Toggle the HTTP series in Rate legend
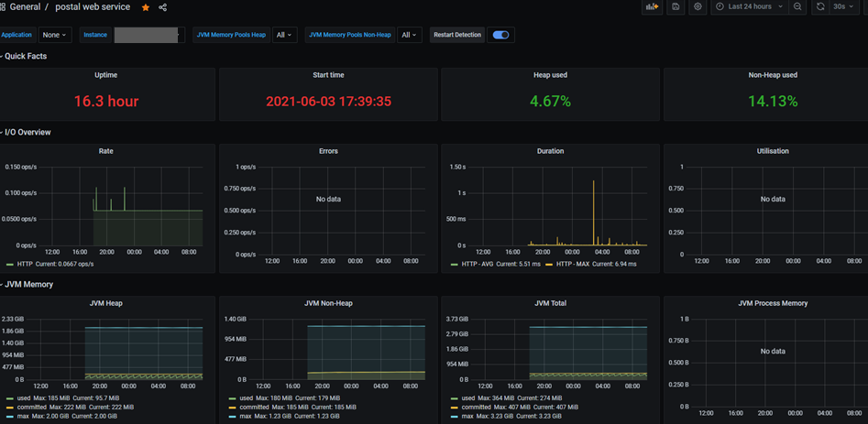868x424 pixels. pyautogui.click(x=25, y=265)
